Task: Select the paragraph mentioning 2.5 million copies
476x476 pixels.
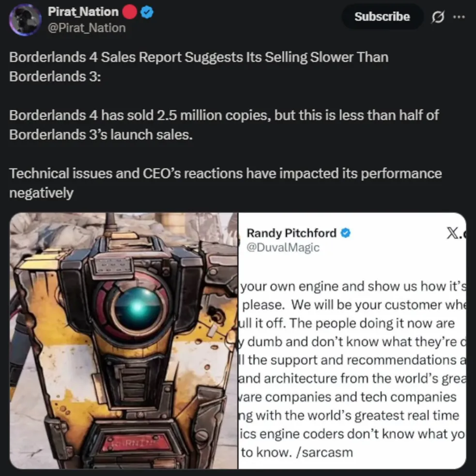Action: click(x=224, y=125)
